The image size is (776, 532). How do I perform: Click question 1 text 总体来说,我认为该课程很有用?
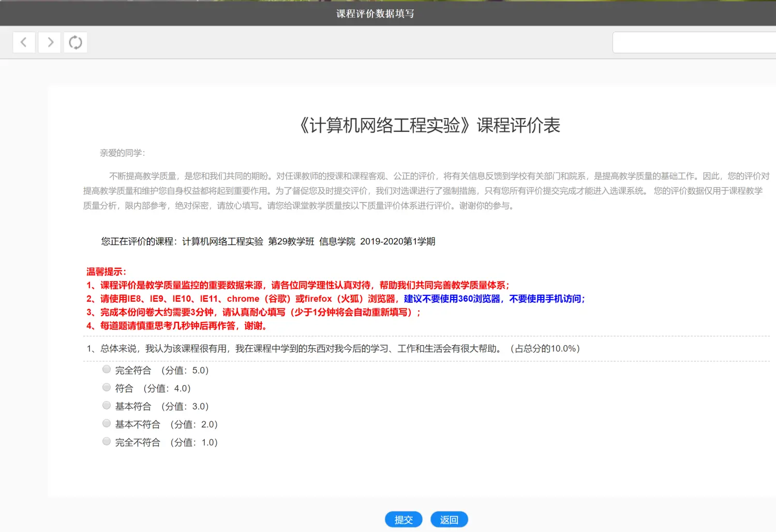pos(333,349)
